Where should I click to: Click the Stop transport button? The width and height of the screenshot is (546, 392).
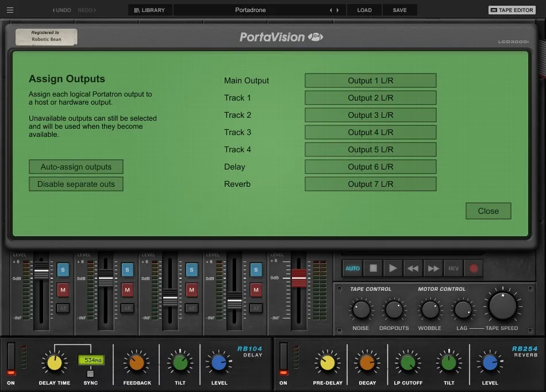click(373, 268)
